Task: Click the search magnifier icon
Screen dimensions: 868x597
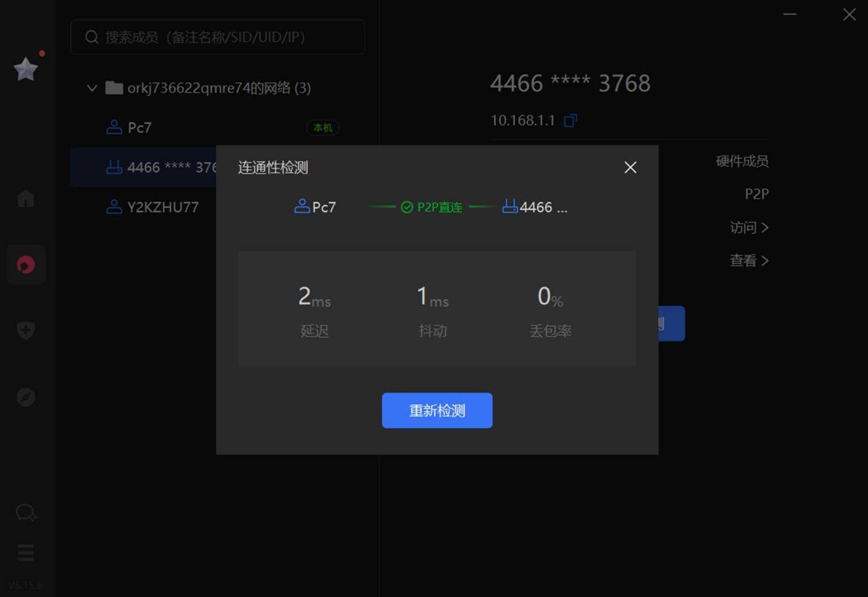Action: tap(92, 37)
